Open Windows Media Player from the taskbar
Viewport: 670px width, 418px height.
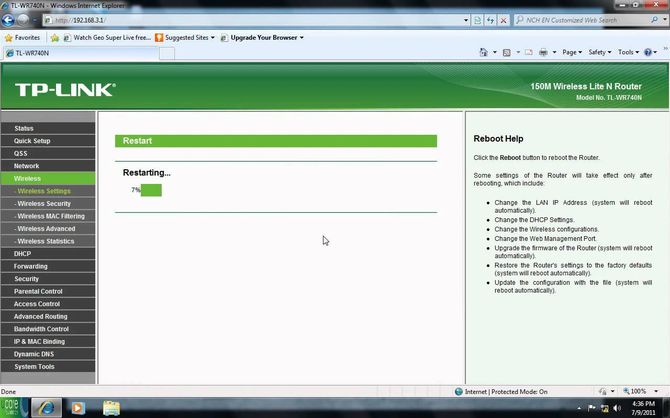click(78, 408)
